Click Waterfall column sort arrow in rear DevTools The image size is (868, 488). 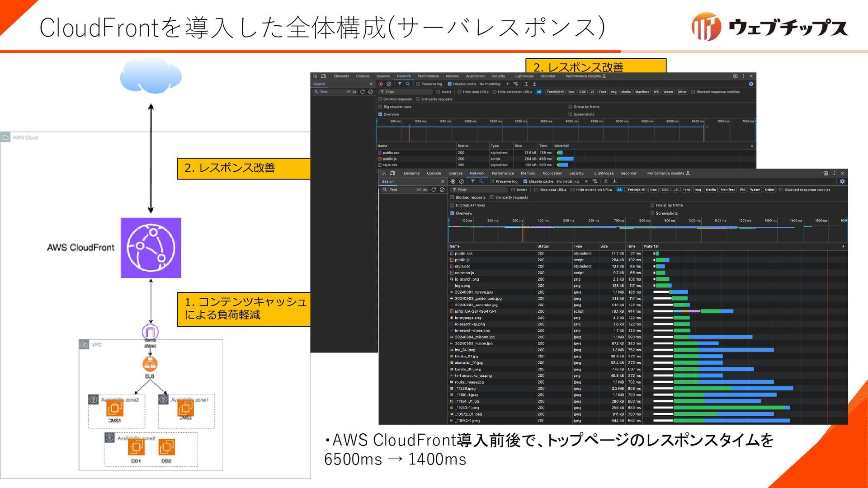(752, 146)
